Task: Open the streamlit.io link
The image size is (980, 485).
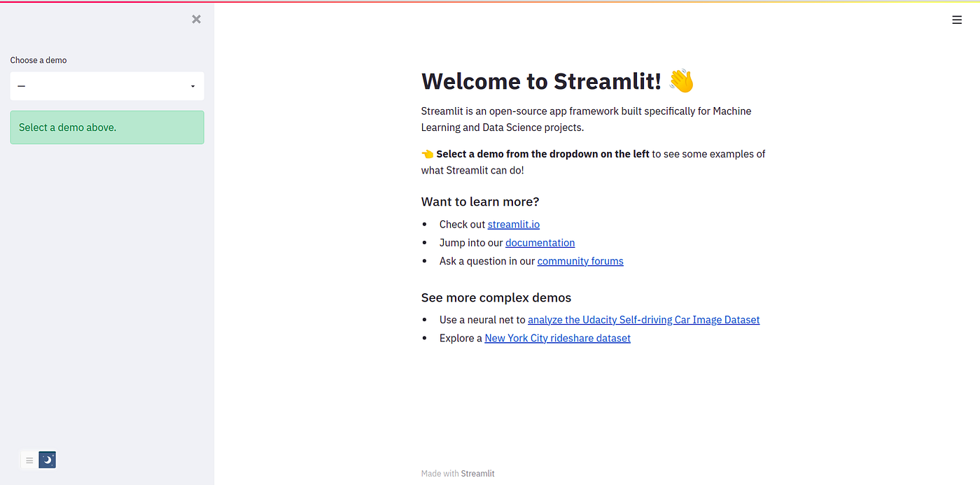Action: 513,224
